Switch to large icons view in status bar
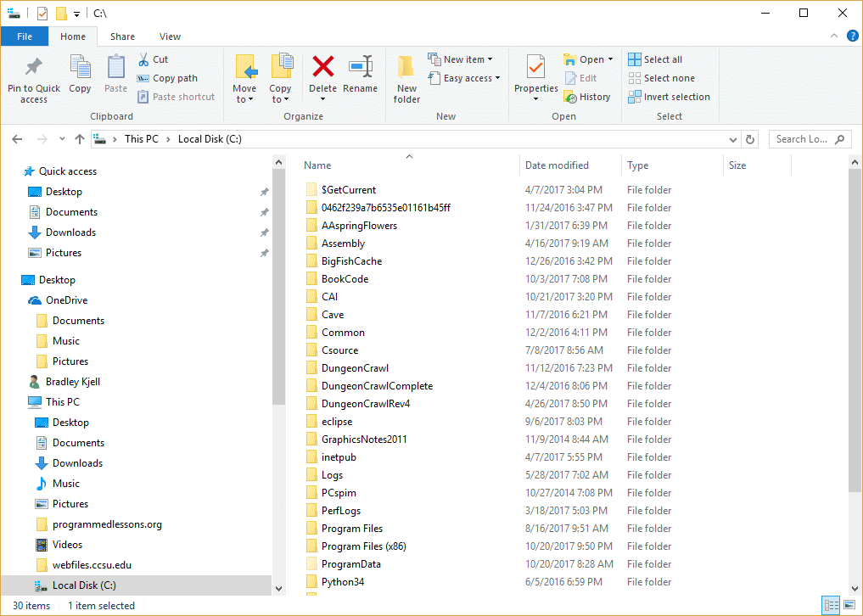This screenshot has height=616, width=863. click(x=849, y=605)
